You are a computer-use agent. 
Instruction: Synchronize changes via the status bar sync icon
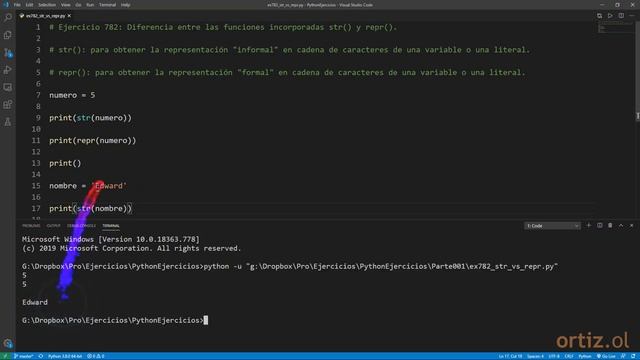(x=41, y=356)
